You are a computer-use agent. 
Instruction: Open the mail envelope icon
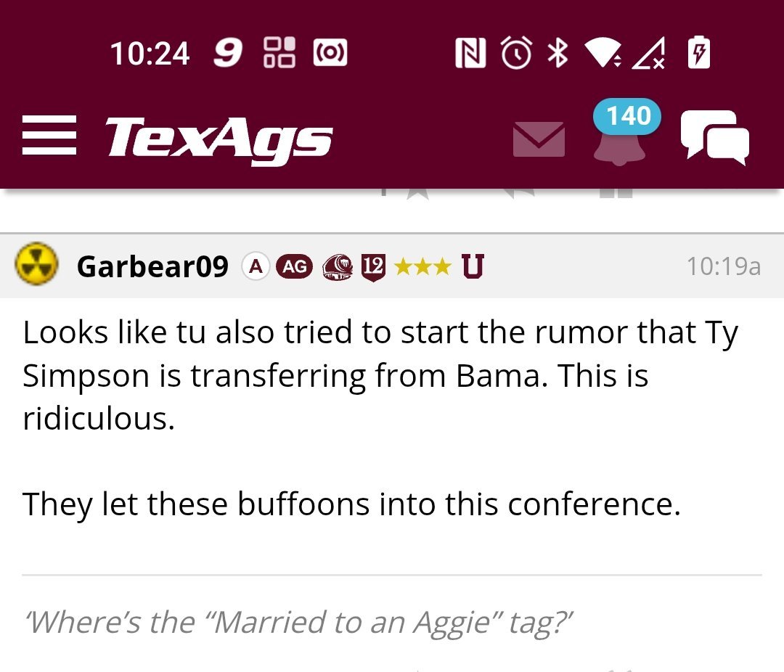(539, 139)
